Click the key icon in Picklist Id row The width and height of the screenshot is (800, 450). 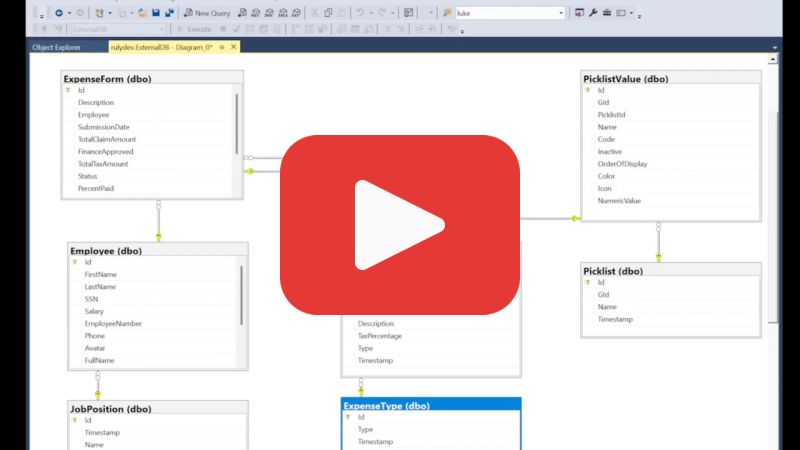(x=588, y=283)
